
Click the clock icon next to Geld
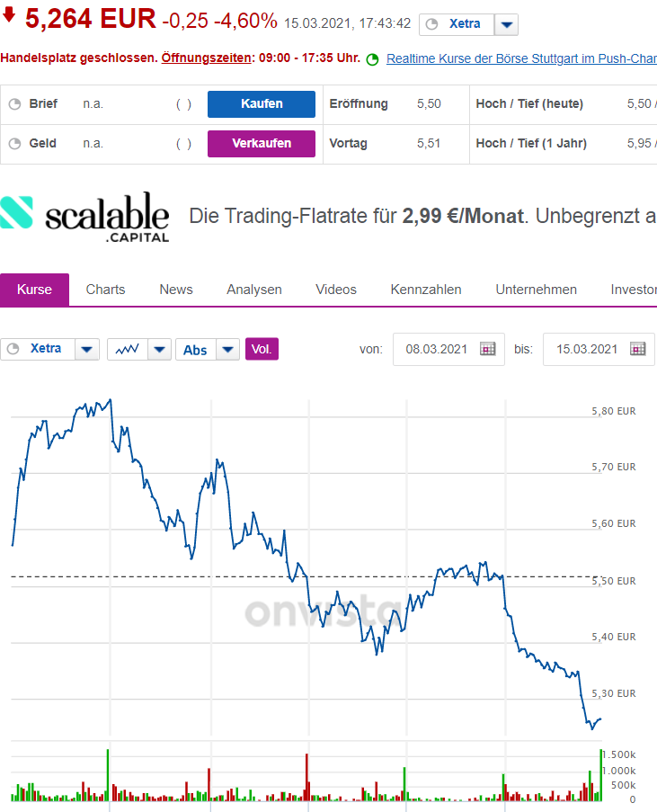(14, 143)
